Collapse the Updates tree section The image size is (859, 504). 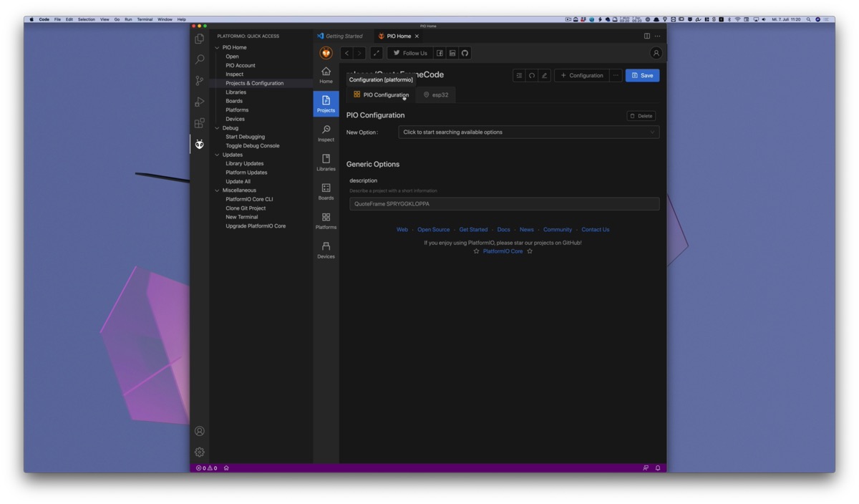pos(217,155)
